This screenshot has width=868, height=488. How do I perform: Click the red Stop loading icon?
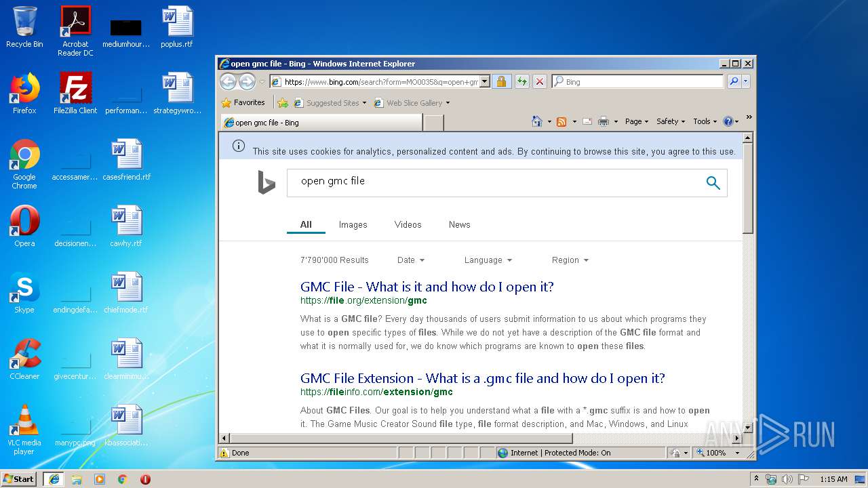point(540,81)
